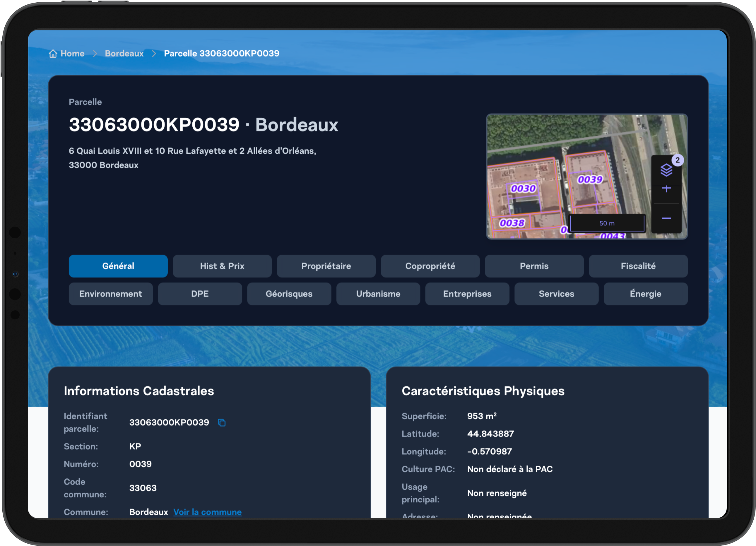Image resolution: width=756 pixels, height=546 pixels.
Task: Open the DPE tab
Action: click(200, 294)
